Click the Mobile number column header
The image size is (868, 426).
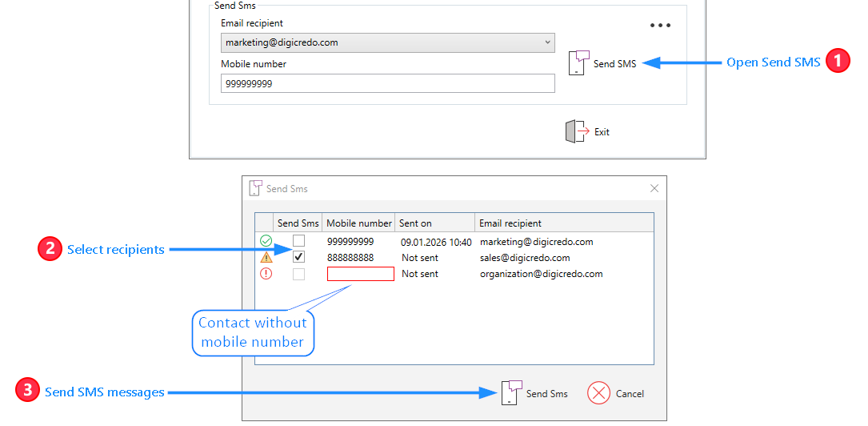pyautogui.click(x=359, y=223)
